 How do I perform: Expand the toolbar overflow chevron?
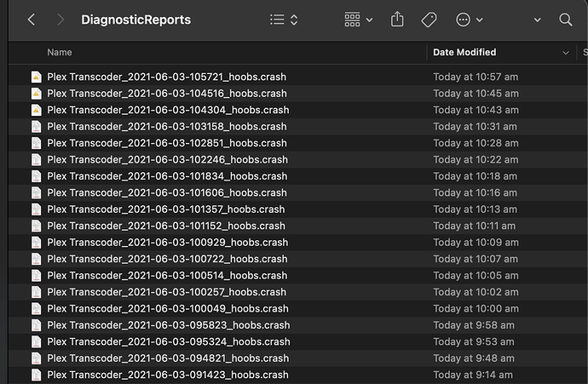coord(538,20)
